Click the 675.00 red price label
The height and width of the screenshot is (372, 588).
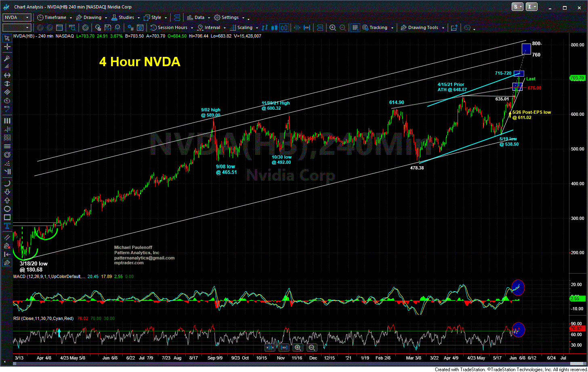click(535, 88)
